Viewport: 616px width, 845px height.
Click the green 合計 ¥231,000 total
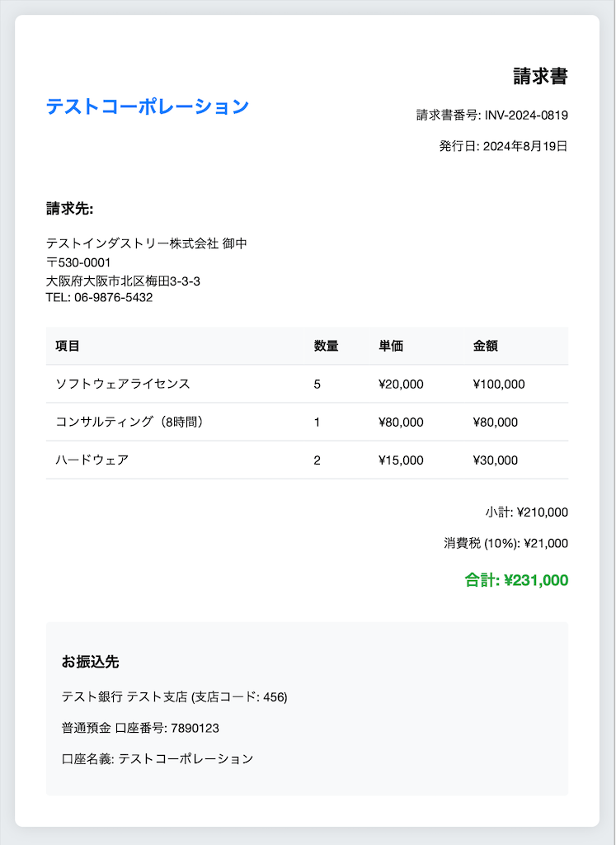pyautogui.click(x=517, y=580)
